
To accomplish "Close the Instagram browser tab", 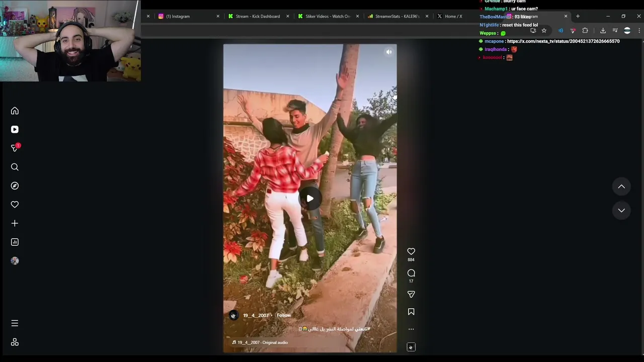I will click(x=218, y=16).
